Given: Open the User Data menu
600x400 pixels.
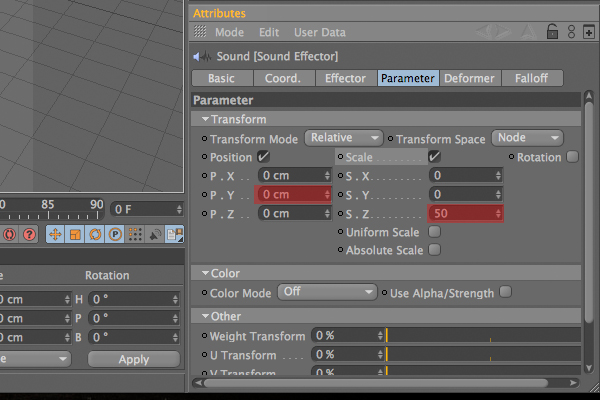Looking at the screenshot, I should click(x=320, y=33).
